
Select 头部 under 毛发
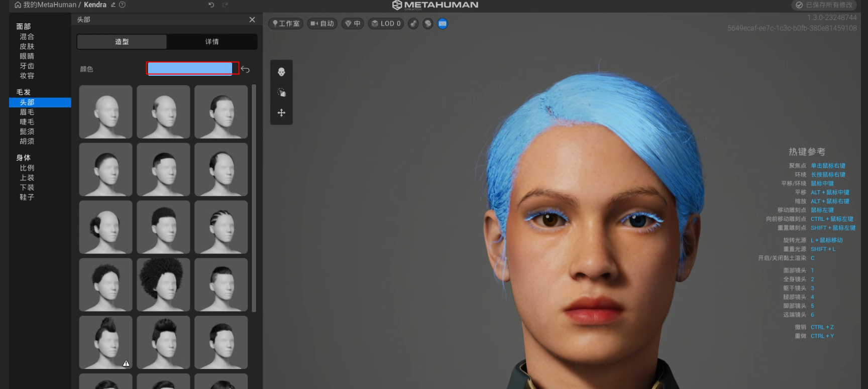40,102
